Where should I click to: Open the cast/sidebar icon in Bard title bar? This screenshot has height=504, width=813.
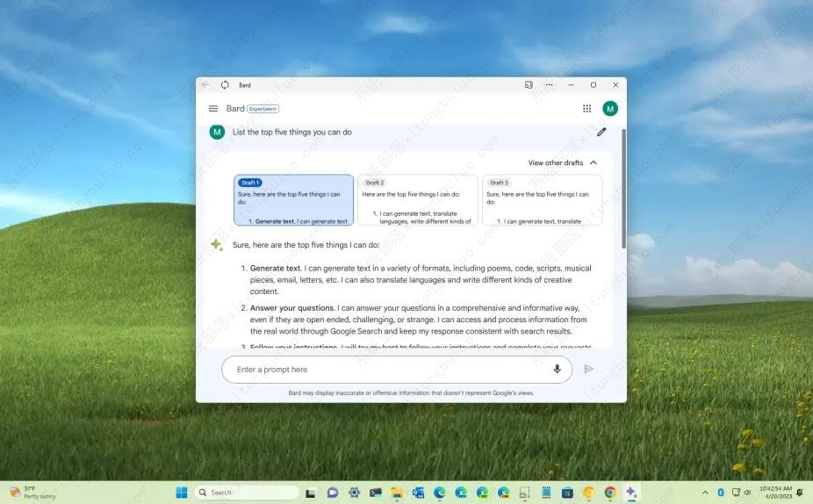[529, 85]
